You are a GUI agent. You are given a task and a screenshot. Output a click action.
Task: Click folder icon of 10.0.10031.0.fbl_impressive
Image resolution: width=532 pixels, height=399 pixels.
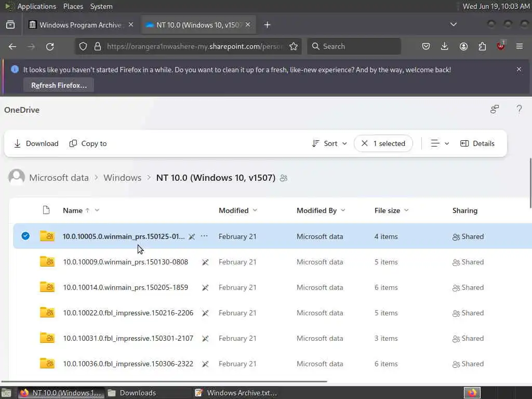tap(47, 338)
